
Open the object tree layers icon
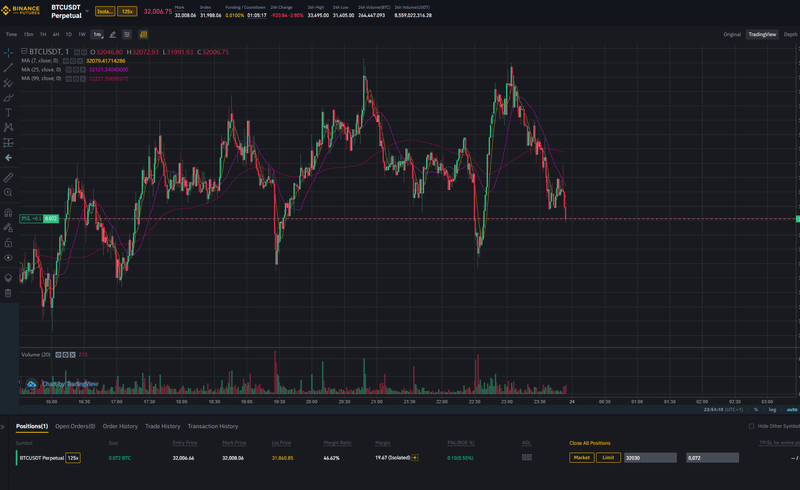click(8, 278)
